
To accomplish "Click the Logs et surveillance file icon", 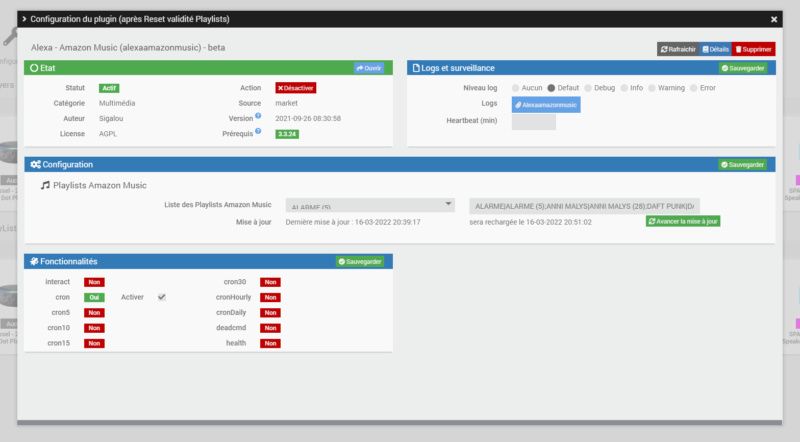I will tap(416, 68).
